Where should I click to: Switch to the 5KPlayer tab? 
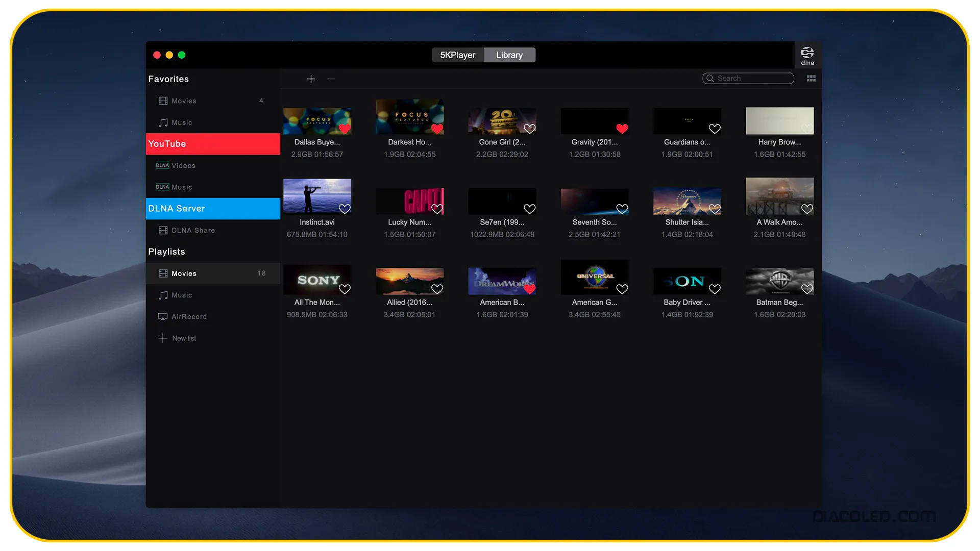458,55
